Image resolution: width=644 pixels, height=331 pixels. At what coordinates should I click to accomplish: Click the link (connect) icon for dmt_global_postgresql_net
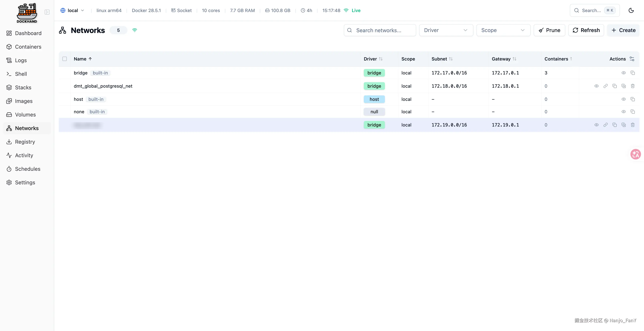605,86
